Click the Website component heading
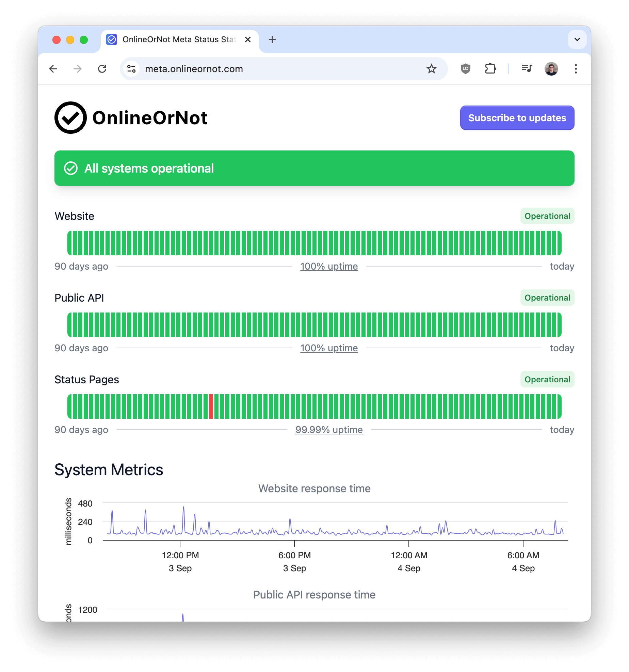629x672 pixels. pyautogui.click(x=75, y=216)
